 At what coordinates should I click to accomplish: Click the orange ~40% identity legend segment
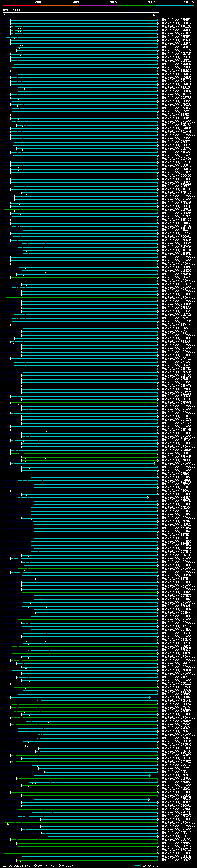tap(60, 6)
